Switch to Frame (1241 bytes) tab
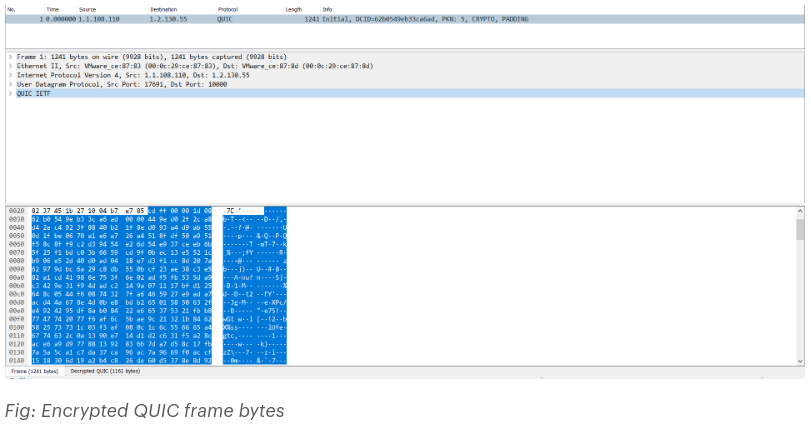Image resolution: width=811 pixels, height=430 pixels. coord(35,372)
